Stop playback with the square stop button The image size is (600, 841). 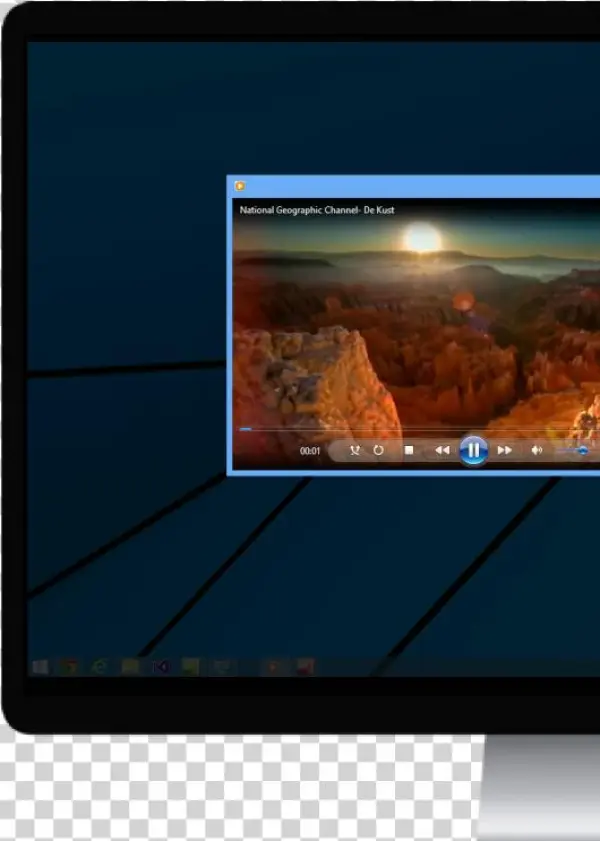(x=409, y=451)
